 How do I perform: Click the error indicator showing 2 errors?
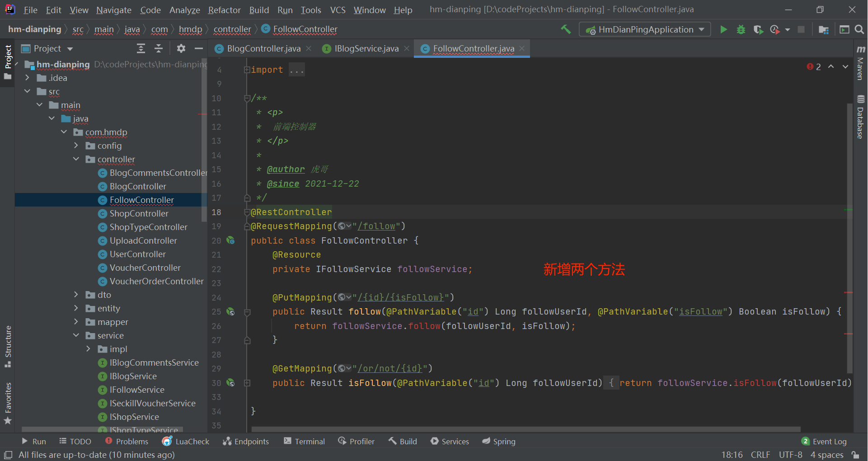coord(814,67)
